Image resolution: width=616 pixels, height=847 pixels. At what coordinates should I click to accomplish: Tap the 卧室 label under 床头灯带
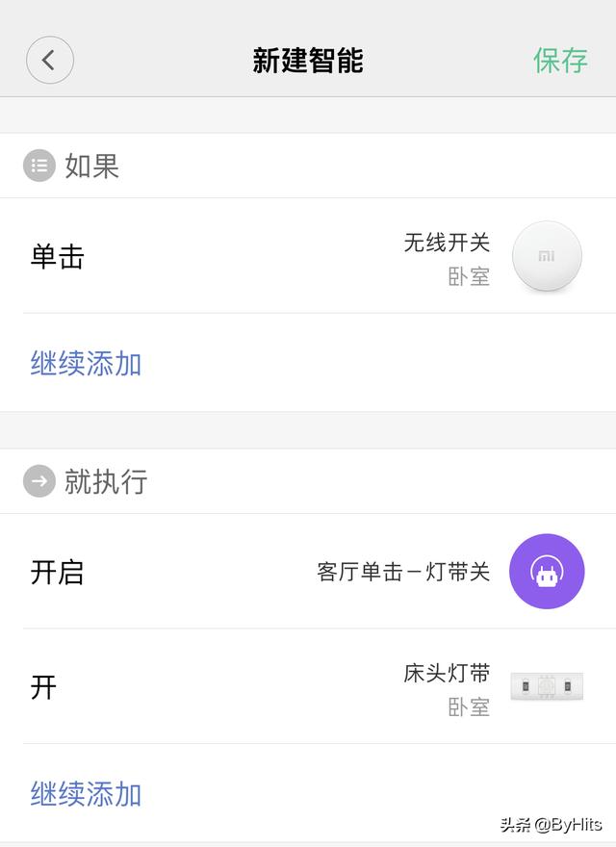[470, 709]
